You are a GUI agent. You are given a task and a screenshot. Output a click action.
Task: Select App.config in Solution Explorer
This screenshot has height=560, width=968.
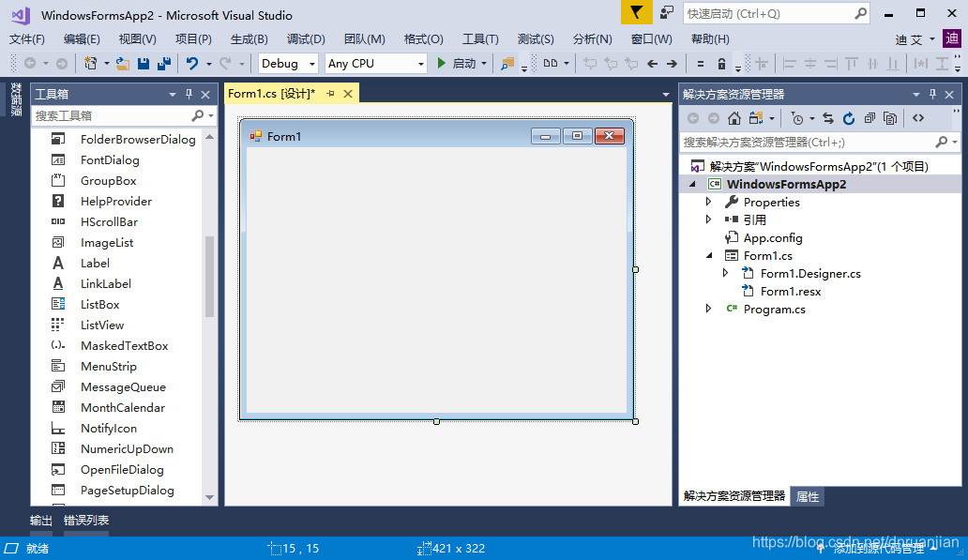pos(772,237)
